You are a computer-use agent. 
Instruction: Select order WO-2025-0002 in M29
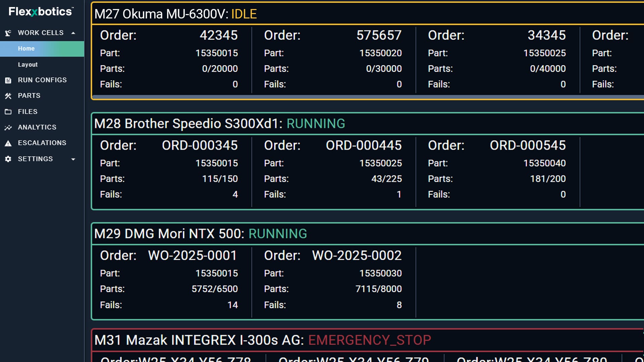point(357,256)
